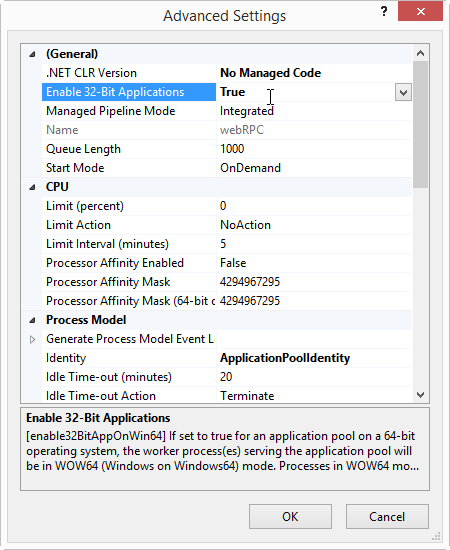Click the Limit (percent) value field
This screenshot has height=550, width=450.
tap(314, 206)
